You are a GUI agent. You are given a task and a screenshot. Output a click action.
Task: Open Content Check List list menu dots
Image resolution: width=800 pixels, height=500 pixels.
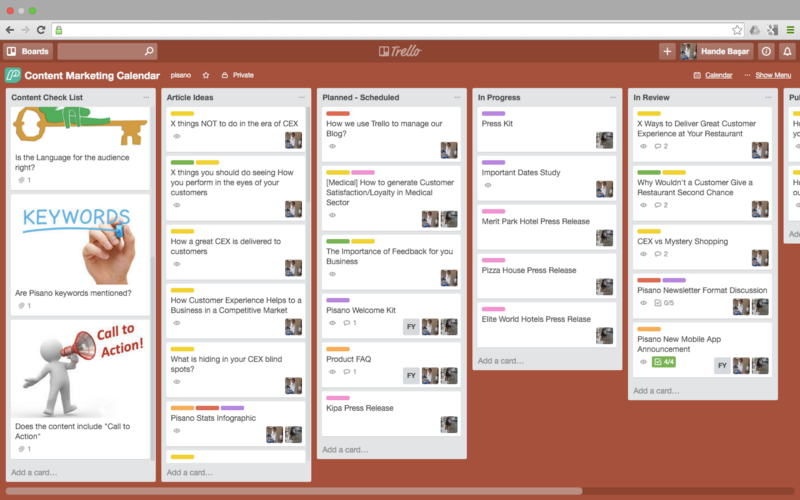point(146,97)
